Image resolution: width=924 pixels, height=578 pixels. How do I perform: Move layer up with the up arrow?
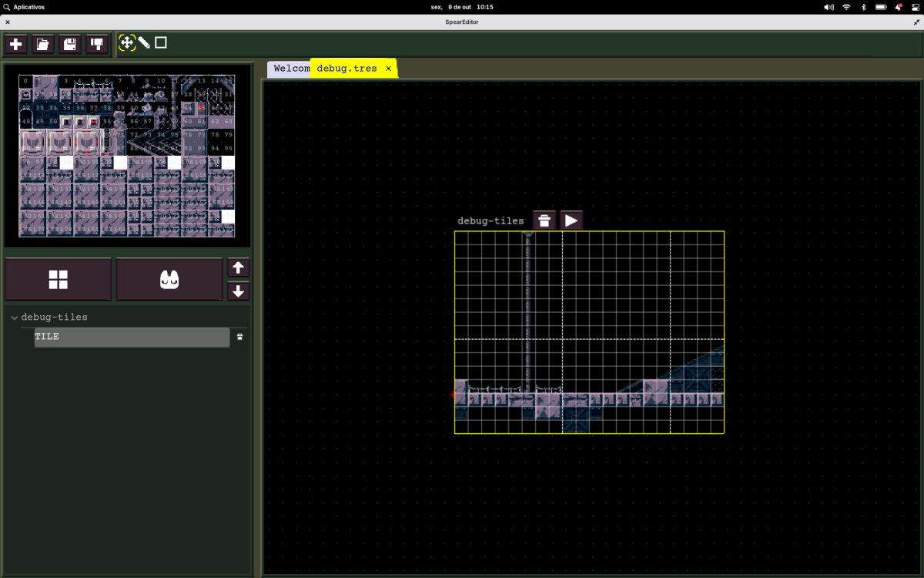(239, 267)
